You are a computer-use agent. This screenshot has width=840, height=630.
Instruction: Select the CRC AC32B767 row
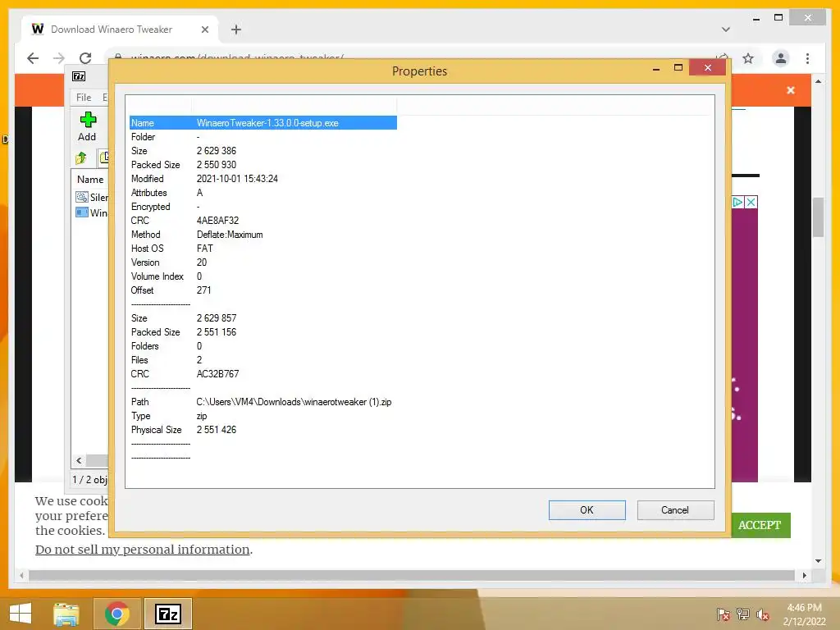pos(263,374)
